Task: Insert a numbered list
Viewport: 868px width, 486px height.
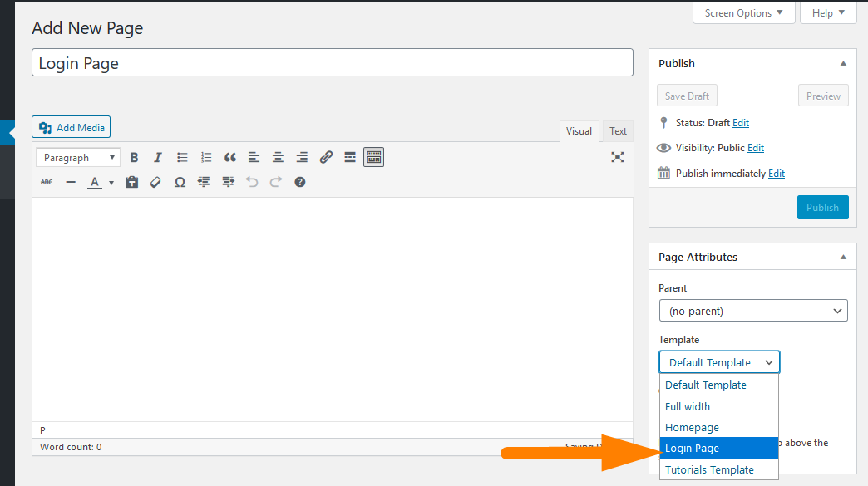Action: point(206,158)
